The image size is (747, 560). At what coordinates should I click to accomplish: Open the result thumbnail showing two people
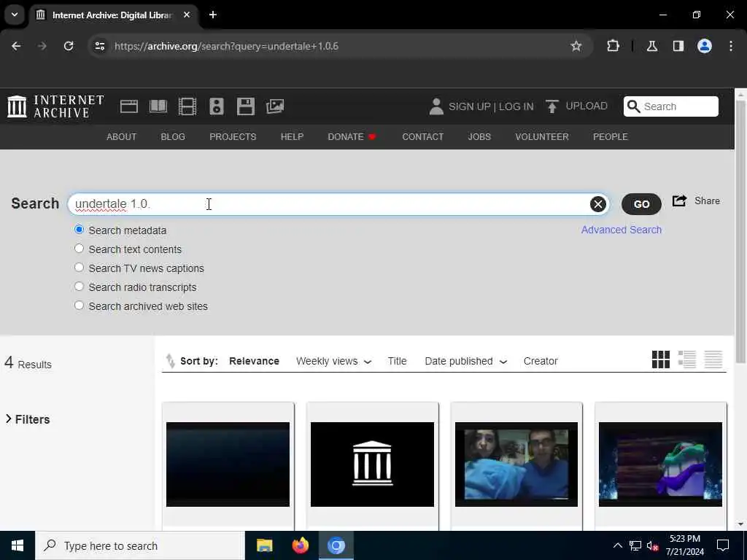click(516, 464)
